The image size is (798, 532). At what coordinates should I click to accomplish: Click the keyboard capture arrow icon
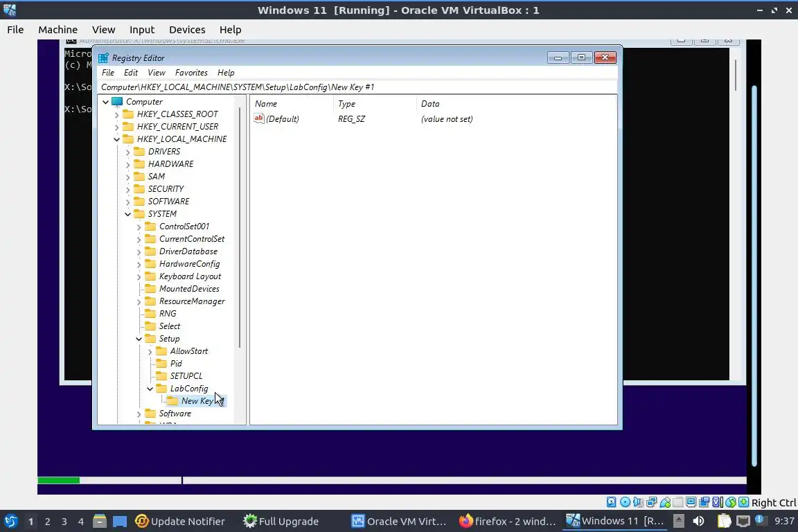(x=743, y=502)
